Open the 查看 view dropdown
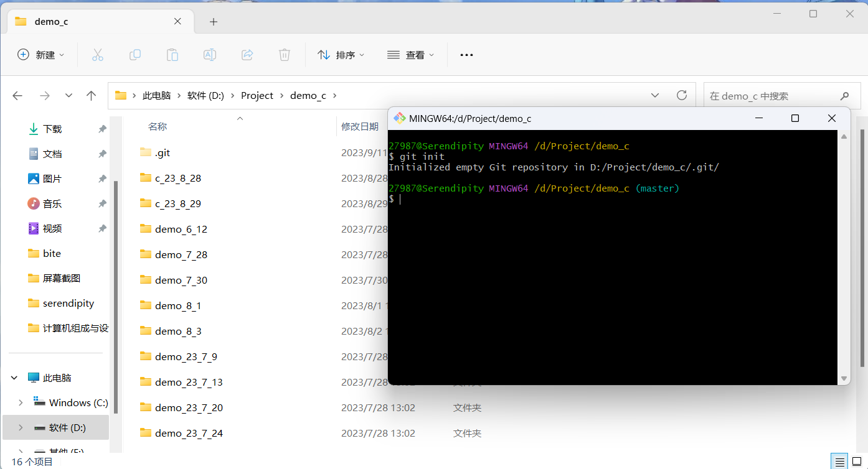The width and height of the screenshot is (868, 469). pos(410,55)
